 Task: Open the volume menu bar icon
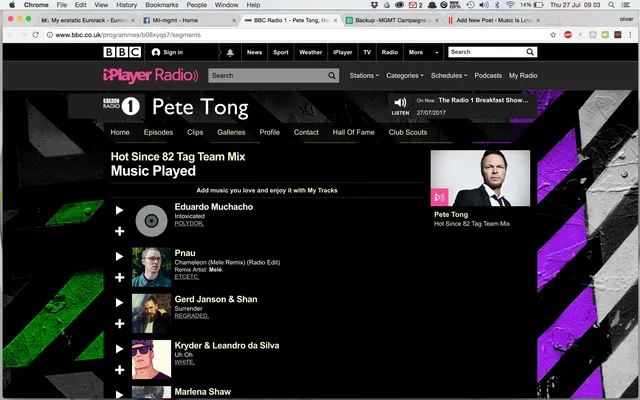[484, 5]
